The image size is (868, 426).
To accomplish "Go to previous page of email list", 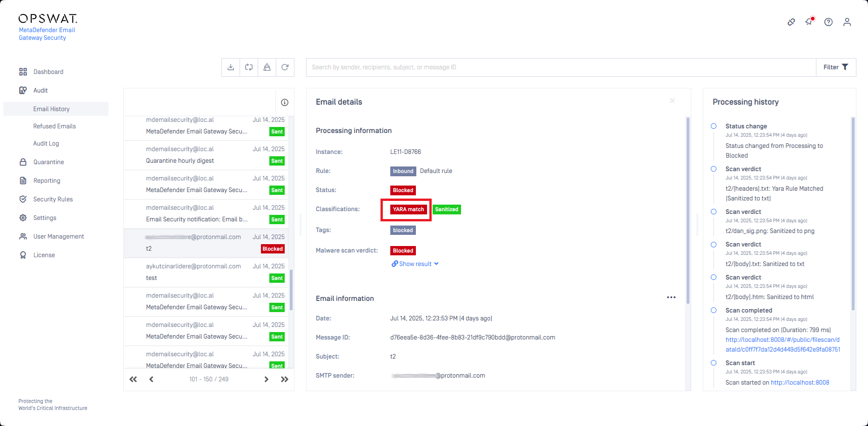I will [151, 379].
